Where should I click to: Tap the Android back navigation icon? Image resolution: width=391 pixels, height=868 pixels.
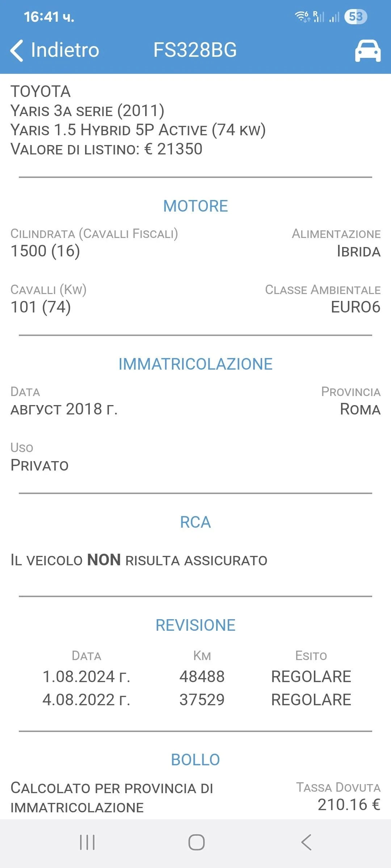[x=306, y=842]
